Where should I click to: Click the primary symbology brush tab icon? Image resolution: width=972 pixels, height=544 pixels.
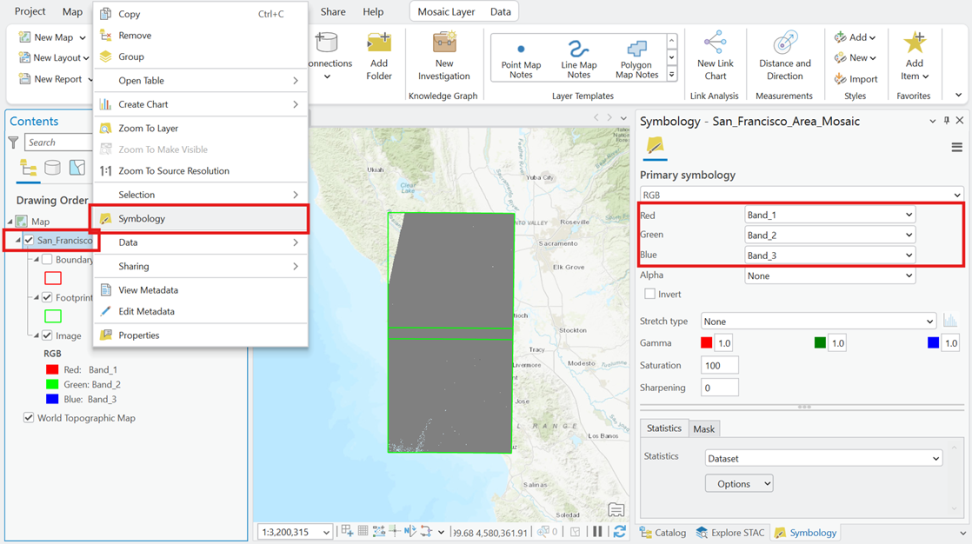(x=655, y=146)
